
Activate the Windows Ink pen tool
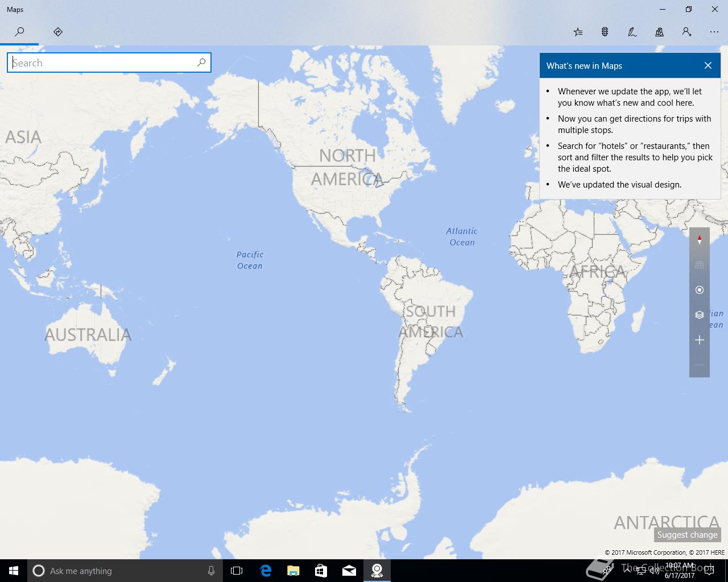coord(632,32)
